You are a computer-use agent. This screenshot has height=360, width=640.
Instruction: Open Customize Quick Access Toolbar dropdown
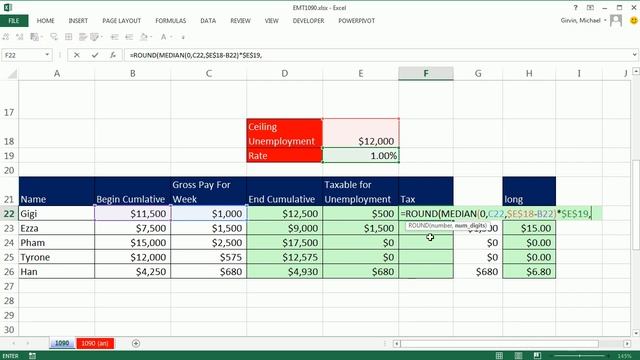(x=183, y=37)
